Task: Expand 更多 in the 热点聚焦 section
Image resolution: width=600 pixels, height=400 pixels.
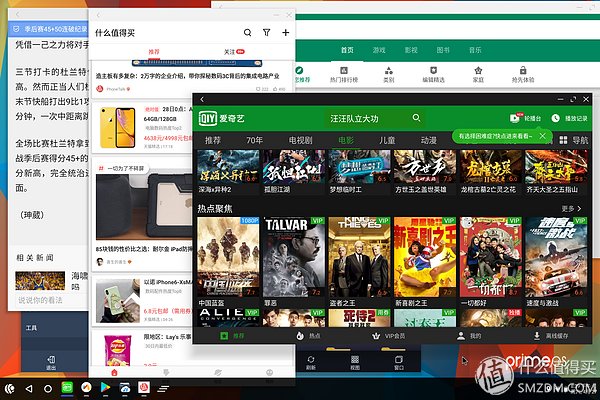Action: click(x=571, y=209)
